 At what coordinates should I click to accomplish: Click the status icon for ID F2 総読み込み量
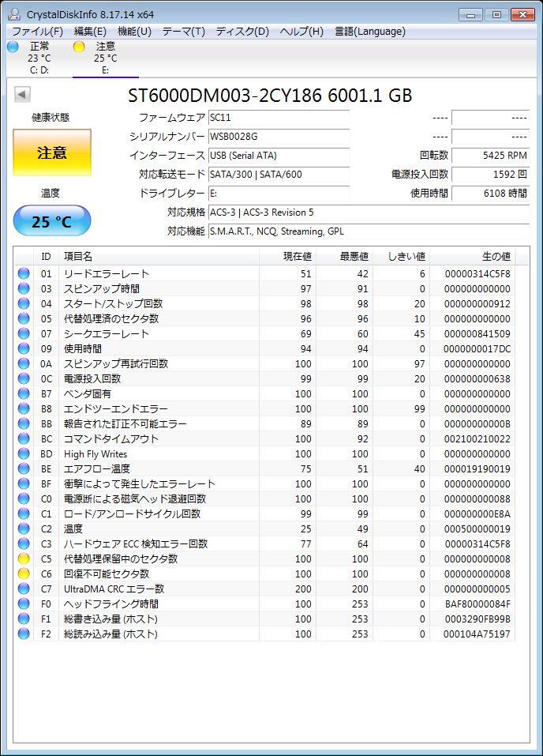click(24, 634)
